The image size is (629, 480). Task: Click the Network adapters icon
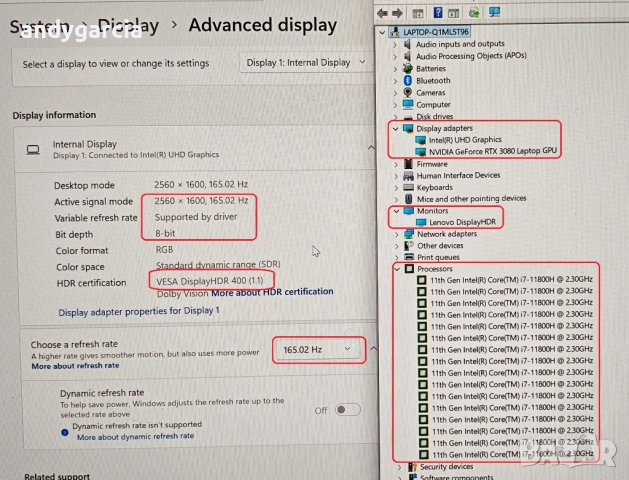coord(408,234)
